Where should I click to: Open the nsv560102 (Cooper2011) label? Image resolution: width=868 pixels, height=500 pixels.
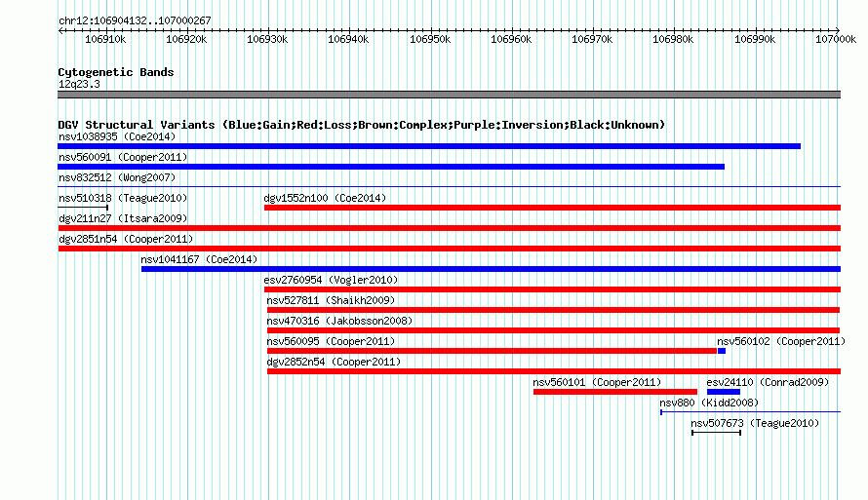(x=781, y=341)
